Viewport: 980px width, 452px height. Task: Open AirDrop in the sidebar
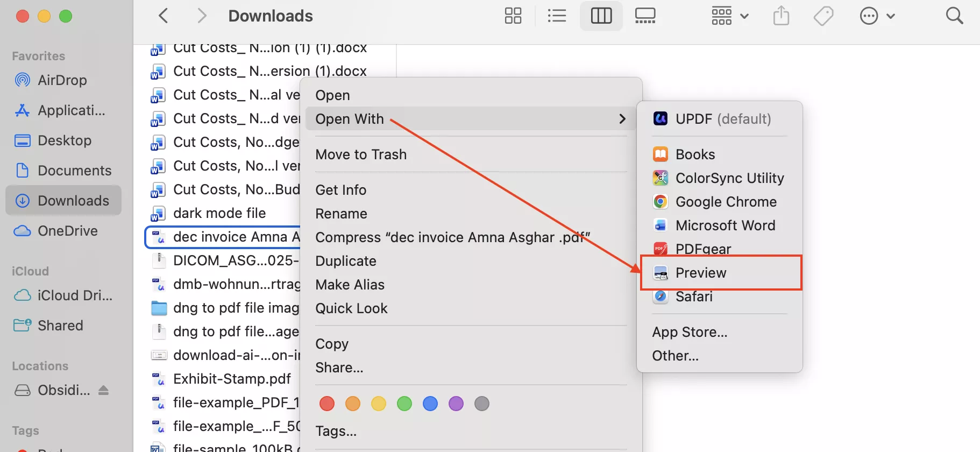click(63, 80)
